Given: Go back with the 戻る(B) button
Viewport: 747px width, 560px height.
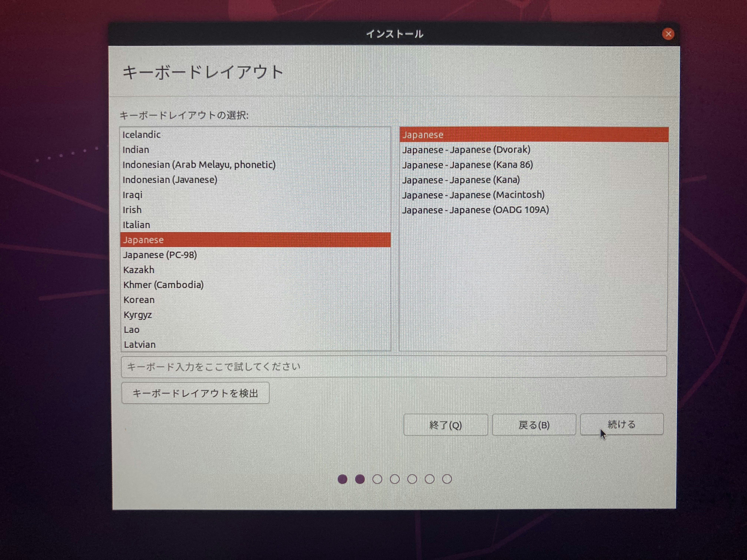Looking at the screenshot, I should [534, 425].
